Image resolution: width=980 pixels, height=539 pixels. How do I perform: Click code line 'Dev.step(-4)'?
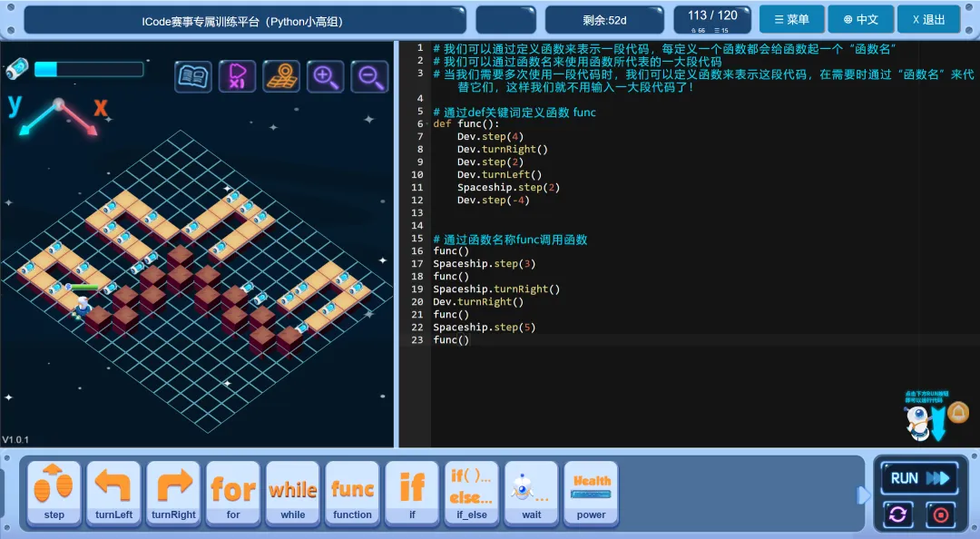(x=493, y=201)
